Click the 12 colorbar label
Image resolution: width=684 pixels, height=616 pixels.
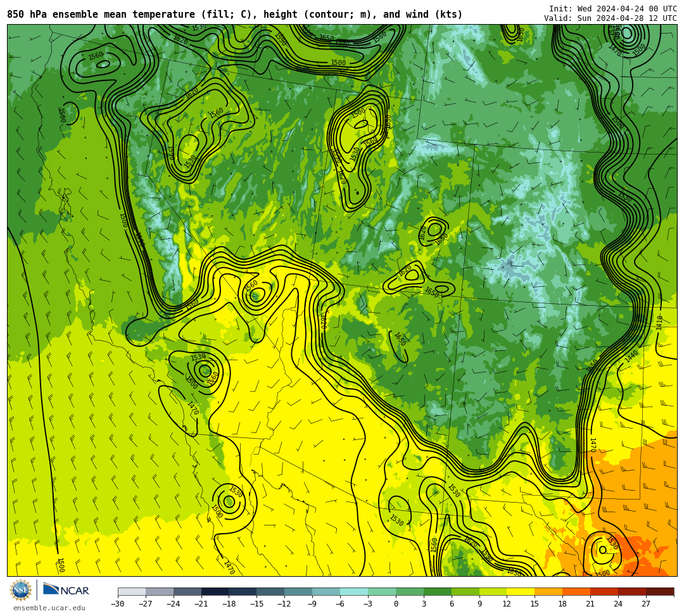pyautogui.click(x=507, y=604)
